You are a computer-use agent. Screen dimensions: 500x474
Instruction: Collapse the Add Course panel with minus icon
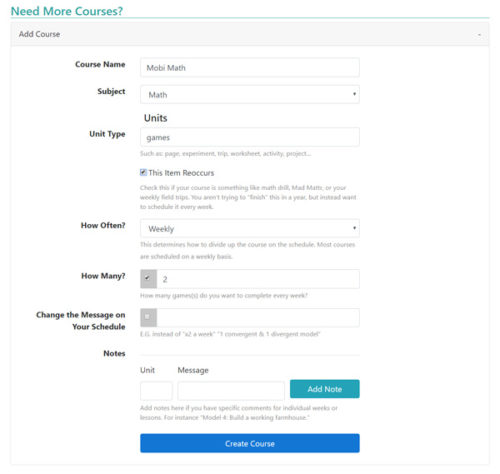click(479, 34)
